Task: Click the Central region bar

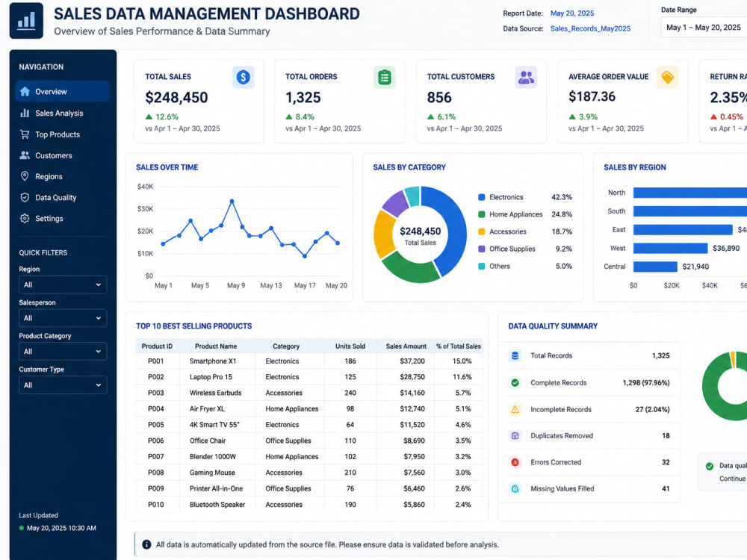Action: tap(655, 267)
